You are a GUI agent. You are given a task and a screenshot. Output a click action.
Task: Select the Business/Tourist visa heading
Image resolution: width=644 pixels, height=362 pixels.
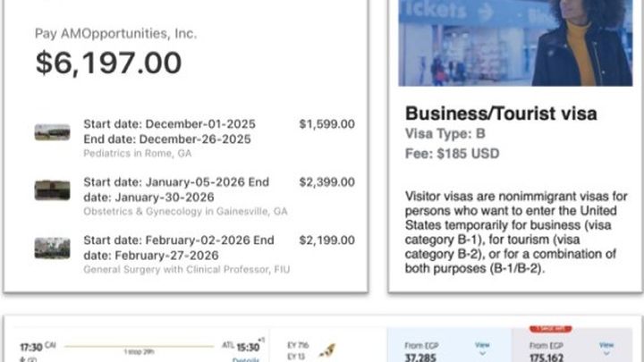pos(501,114)
